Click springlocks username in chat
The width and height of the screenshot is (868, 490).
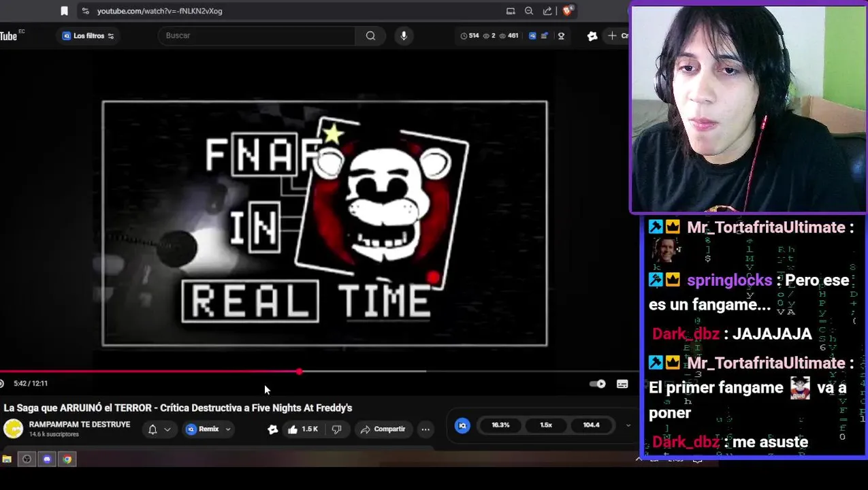(729, 280)
